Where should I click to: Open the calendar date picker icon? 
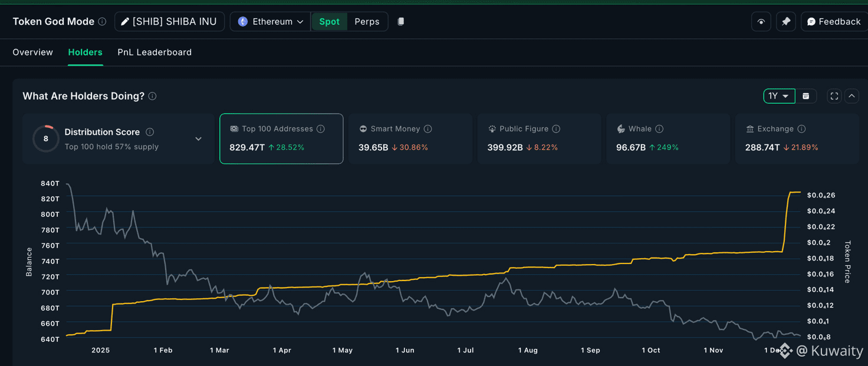coord(806,96)
